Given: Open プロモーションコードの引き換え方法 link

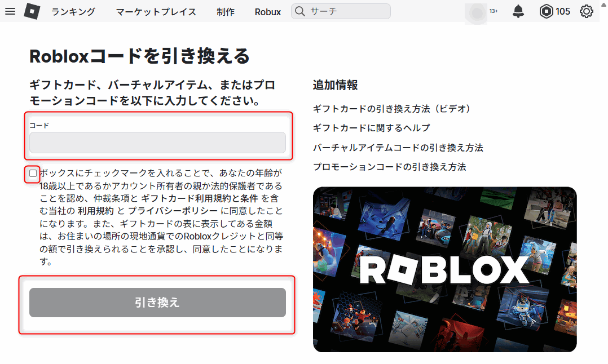Looking at the screenshot, I should click(389, 167).
